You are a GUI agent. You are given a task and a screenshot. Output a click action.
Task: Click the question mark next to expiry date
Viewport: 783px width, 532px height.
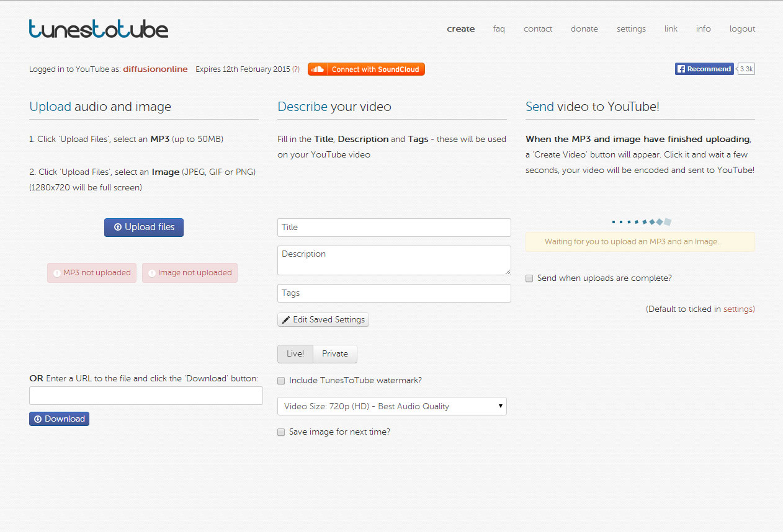pos(296,69)
